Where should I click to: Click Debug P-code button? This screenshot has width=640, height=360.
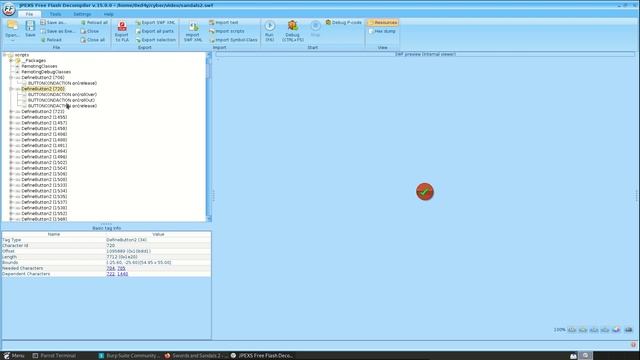coord(344,22)
